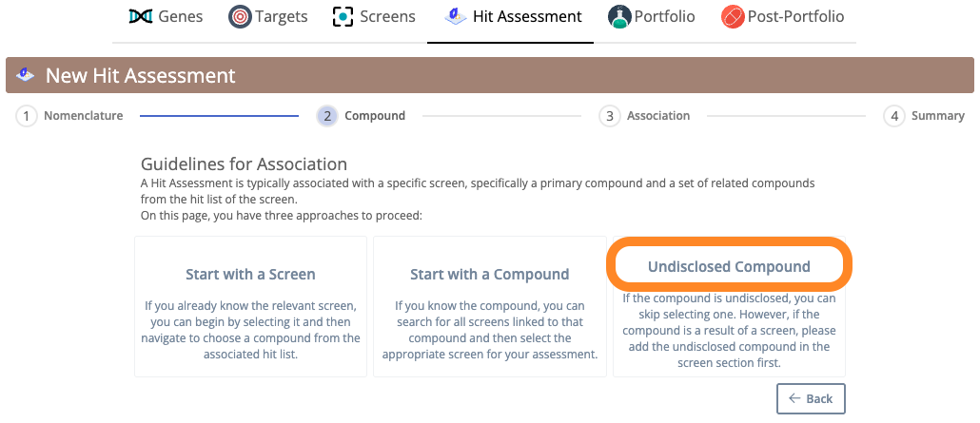Click the New Hit Assessment header icon
This screenshot has height=423, width=980.
[26, 75]
